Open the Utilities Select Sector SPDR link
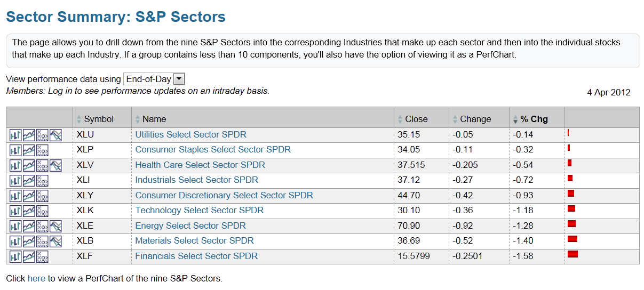The image size is (644, 290). tap(190, 135)
